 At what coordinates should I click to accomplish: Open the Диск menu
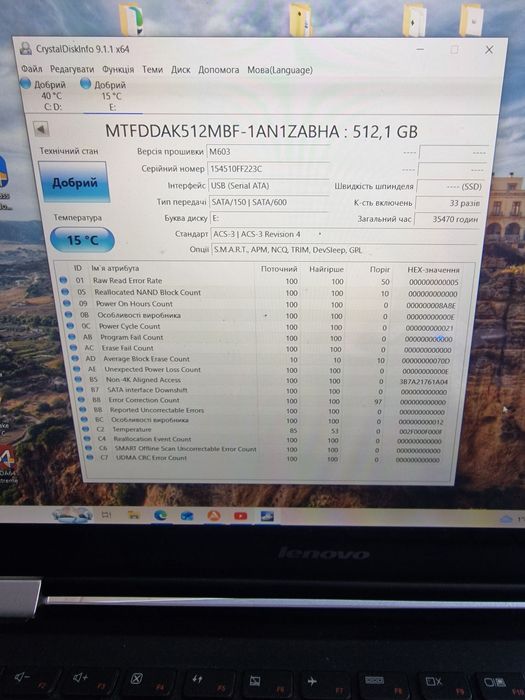click(181, 70)
